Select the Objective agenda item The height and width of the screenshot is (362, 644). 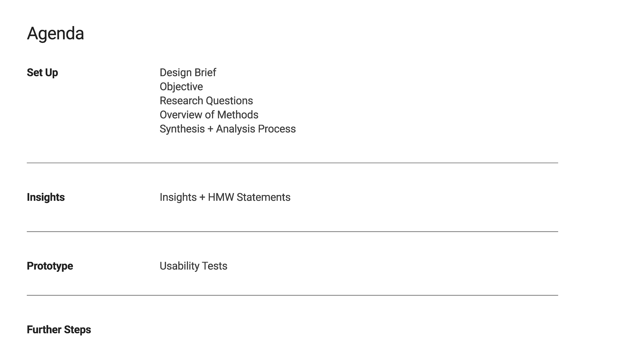[181, 87]
